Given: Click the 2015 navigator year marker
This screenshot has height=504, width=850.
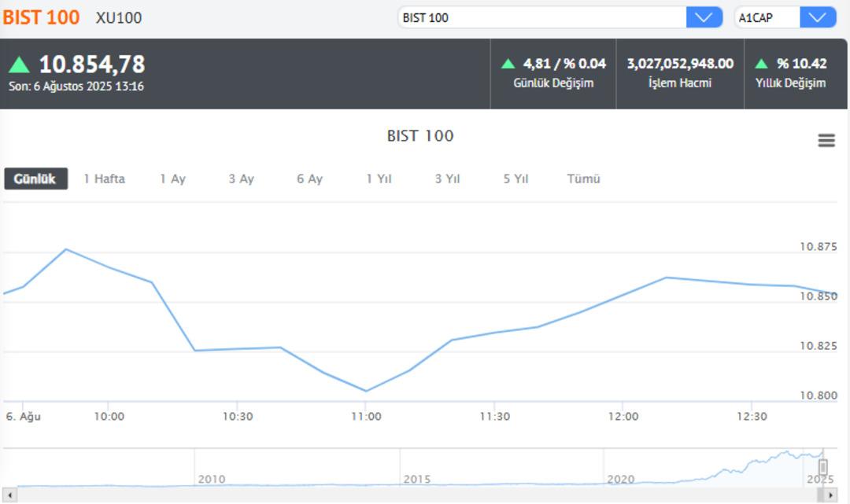Looking at the screenshot, I should 417,479.
